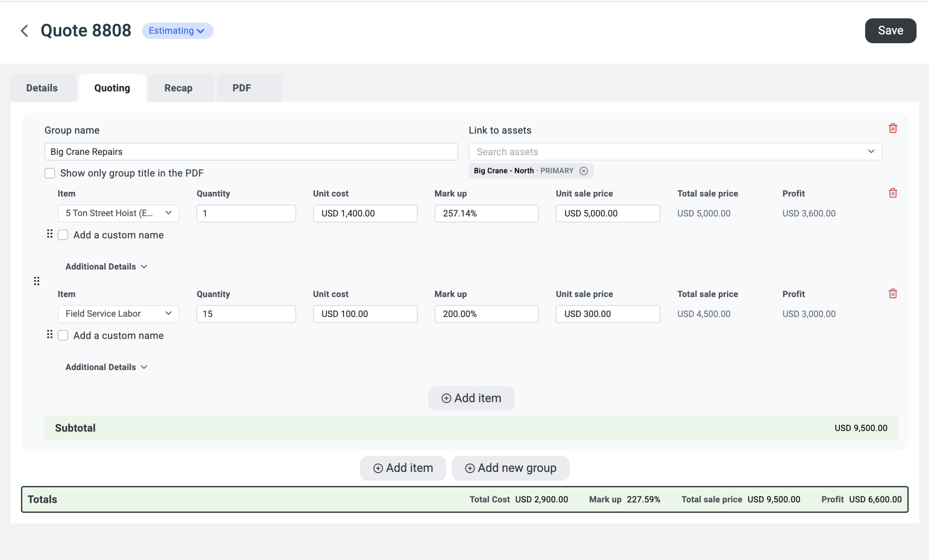The height and width of the screenshot is (560, 929).
Task: Edit the quantity field showing 15
Action: (246, 314)
